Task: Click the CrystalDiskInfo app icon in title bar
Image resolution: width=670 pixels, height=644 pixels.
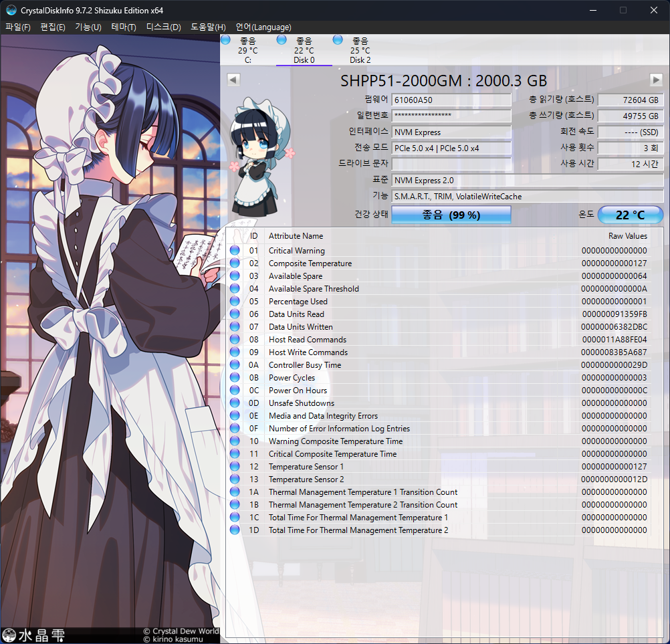Action: (x=11, y=11)
